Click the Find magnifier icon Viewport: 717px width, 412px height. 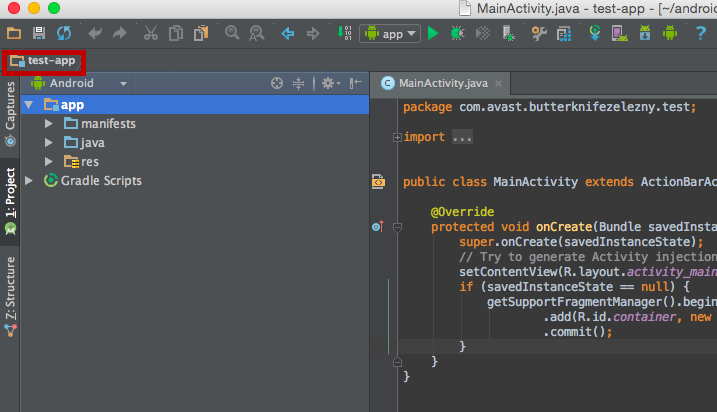[x=232, y=33]
